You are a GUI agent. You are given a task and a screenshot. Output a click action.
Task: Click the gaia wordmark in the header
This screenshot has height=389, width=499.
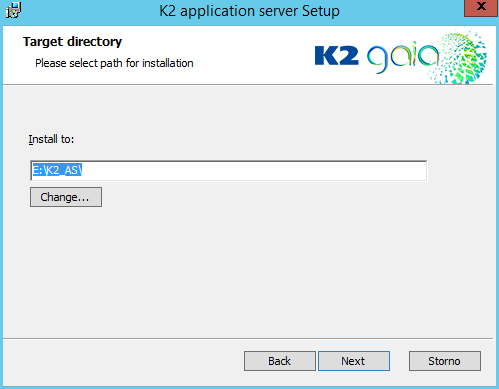coord(403,57)
